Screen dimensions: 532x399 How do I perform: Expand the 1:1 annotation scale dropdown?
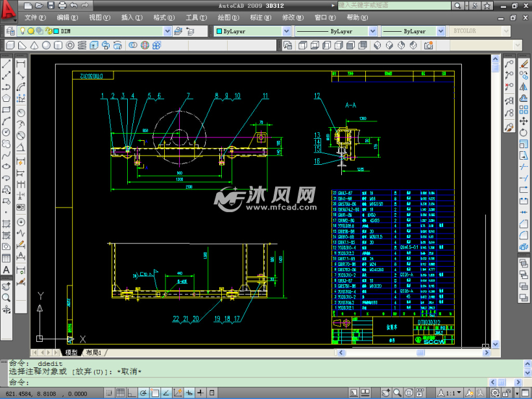459,393
